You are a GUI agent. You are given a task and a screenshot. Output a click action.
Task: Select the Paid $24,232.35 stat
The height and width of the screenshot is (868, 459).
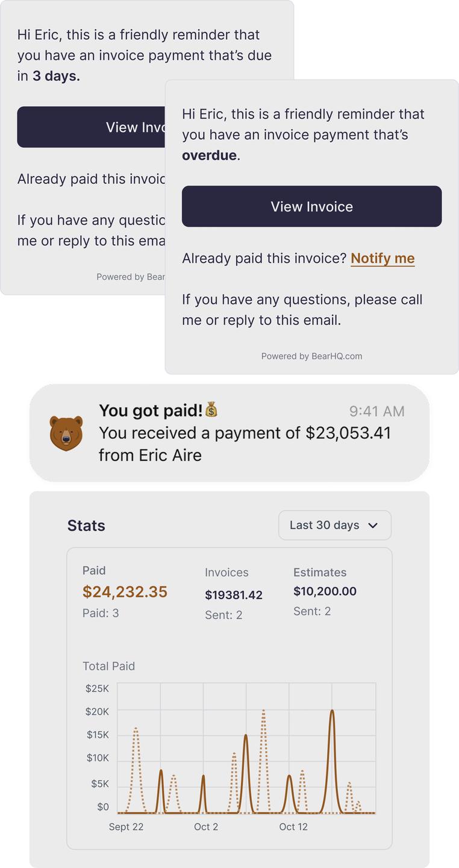coord(125,592)
